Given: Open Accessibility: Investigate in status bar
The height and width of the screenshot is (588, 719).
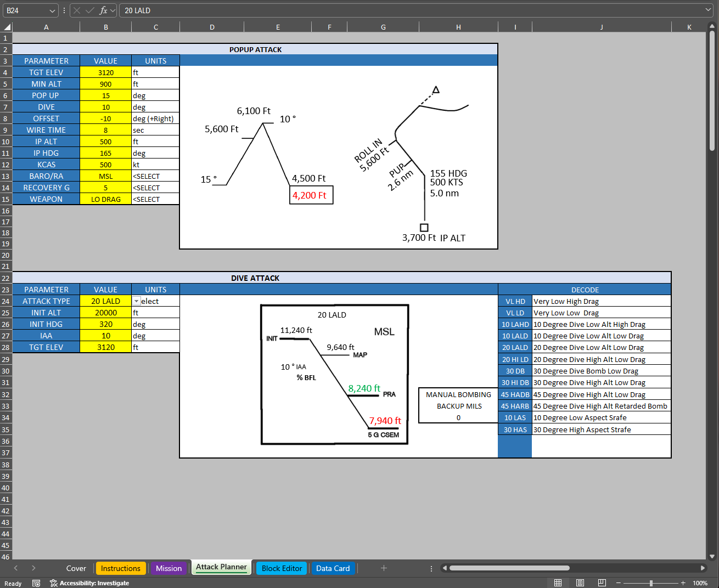Looking at the screenshot, I should [x=89, y=583].
